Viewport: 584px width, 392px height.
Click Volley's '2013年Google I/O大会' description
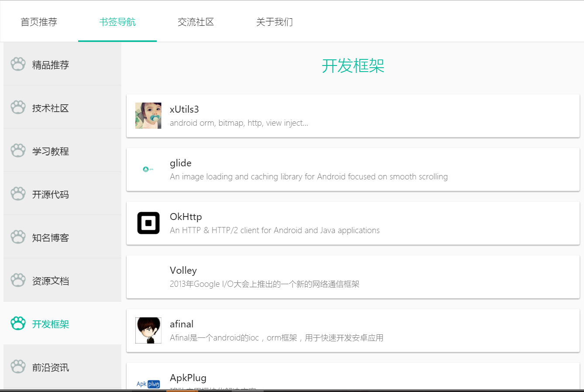[265, 284]
